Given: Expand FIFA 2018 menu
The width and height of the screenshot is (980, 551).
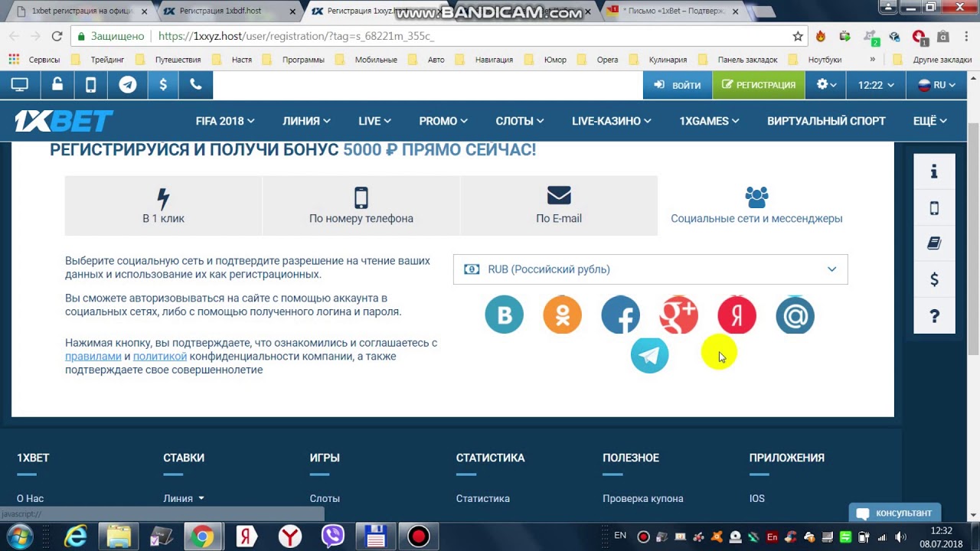Looking at the screenshot, I should [x=225, y=121].
